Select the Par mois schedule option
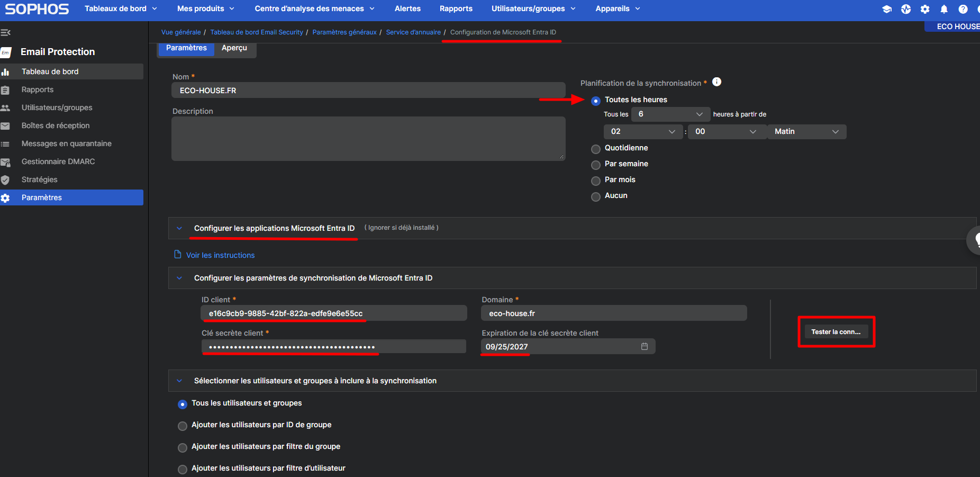980x477 pixels. point(596,181)
